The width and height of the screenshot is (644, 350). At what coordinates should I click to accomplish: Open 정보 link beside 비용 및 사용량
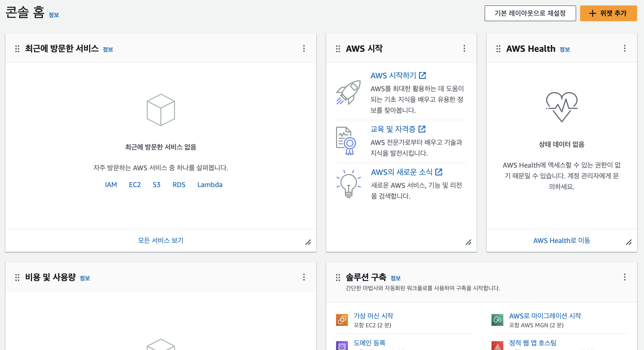point(85,278)
